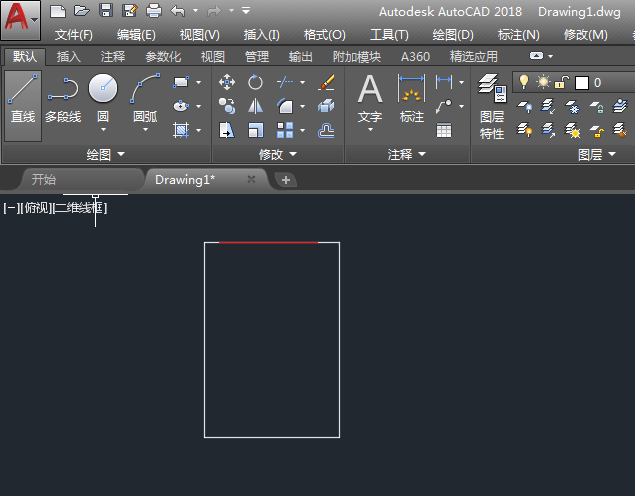Open the 格式(O) menu
Viewport: 635px width, 496px height.
(325, 35)
